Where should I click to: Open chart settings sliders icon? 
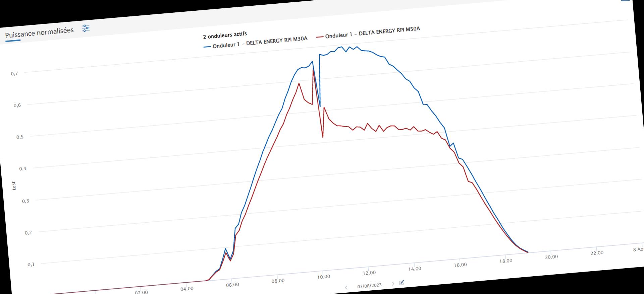[x=86, y=28]
